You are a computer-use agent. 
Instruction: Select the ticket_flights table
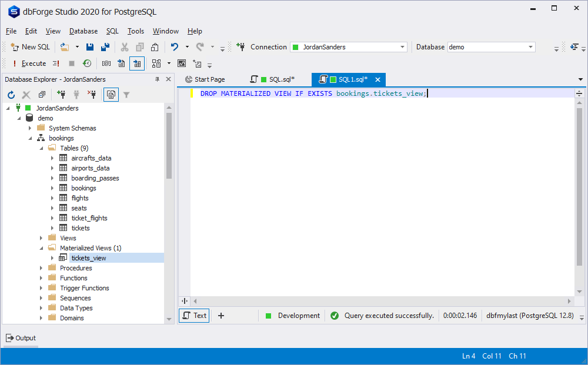coord(89,218)
